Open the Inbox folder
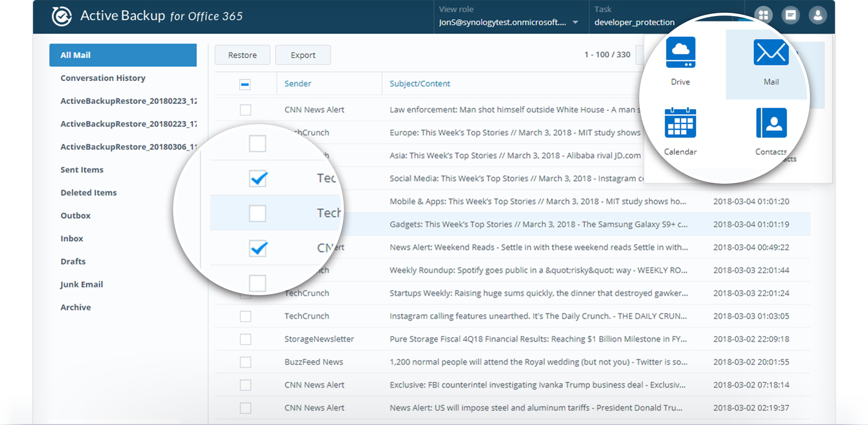The width and height of the screenshot is (868, 425). point(72,238)
